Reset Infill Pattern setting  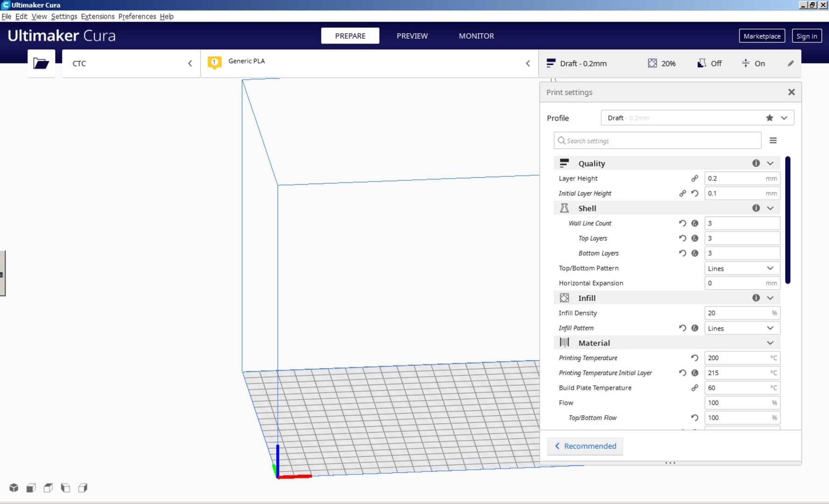682,328
